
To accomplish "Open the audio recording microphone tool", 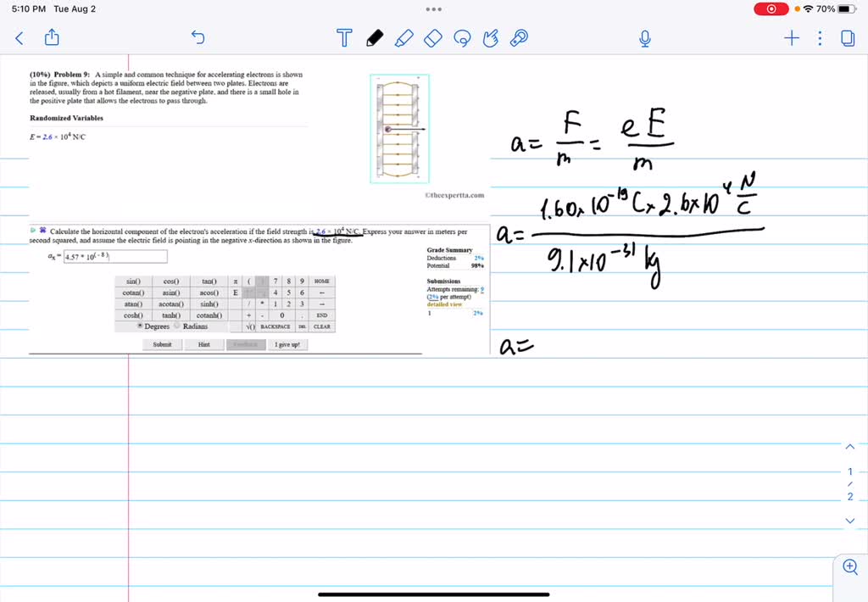I will click(x=644, y=38).
